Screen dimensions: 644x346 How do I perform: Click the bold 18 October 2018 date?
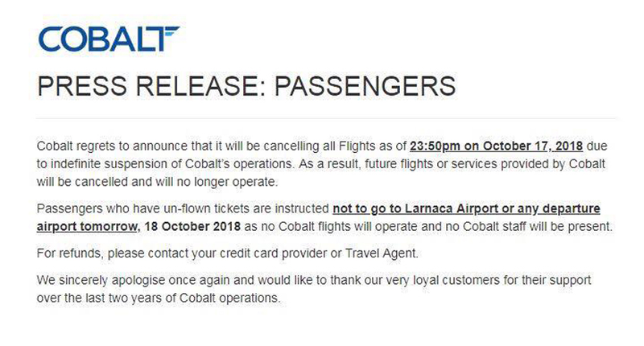point(192,227)
